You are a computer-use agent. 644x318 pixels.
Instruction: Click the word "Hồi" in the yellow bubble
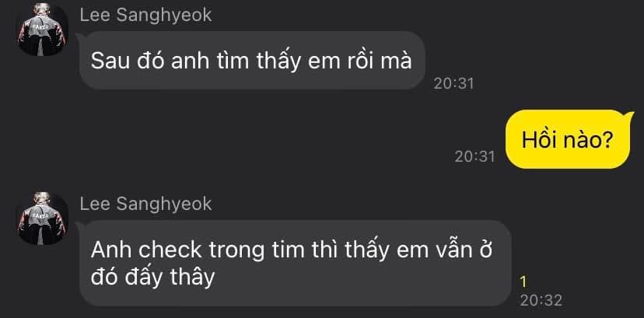(537, 140)
